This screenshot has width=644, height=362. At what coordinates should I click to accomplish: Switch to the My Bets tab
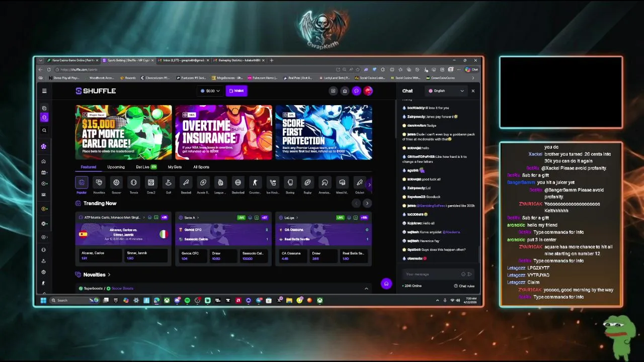[x=175, y=167]
